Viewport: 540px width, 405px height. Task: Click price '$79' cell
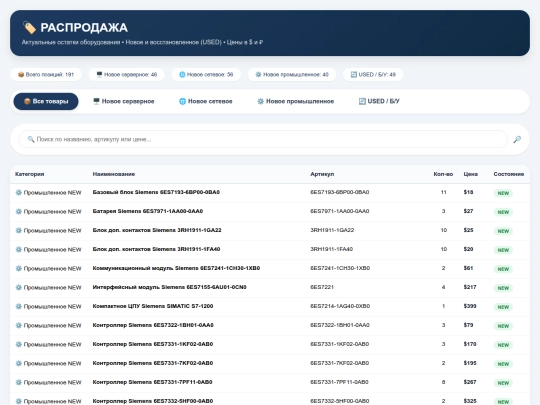468,325
